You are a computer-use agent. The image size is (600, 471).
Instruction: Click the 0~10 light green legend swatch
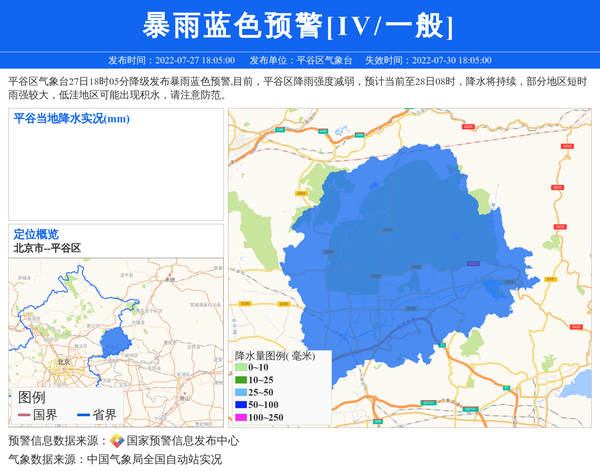(240, 369)
